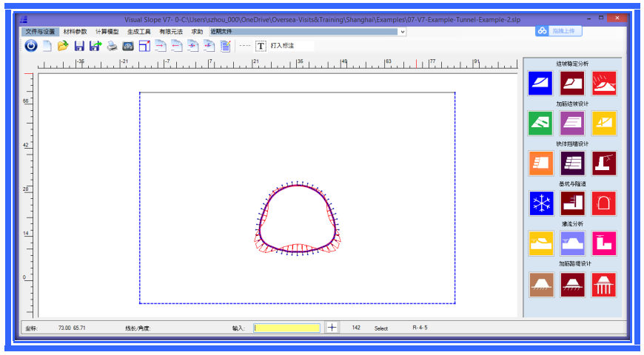Choose the orange block retaining wall icon
This screenshot has height=355, width=644.
541,163
